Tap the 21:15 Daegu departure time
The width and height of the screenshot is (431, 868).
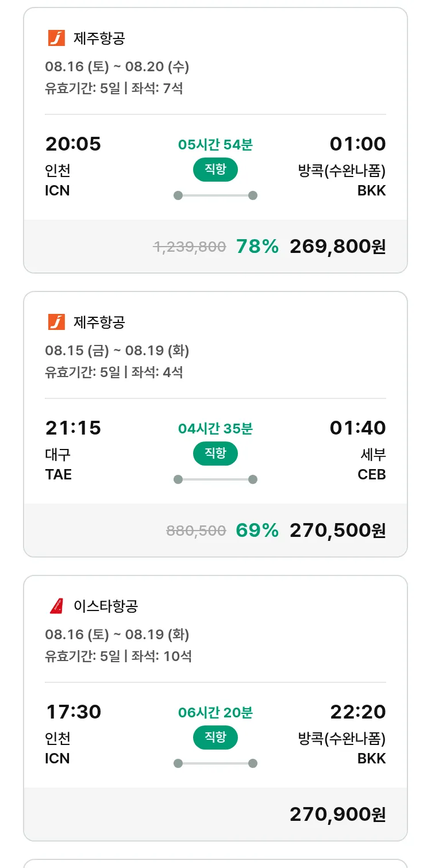pyautogui.click(x=73, y=428)
